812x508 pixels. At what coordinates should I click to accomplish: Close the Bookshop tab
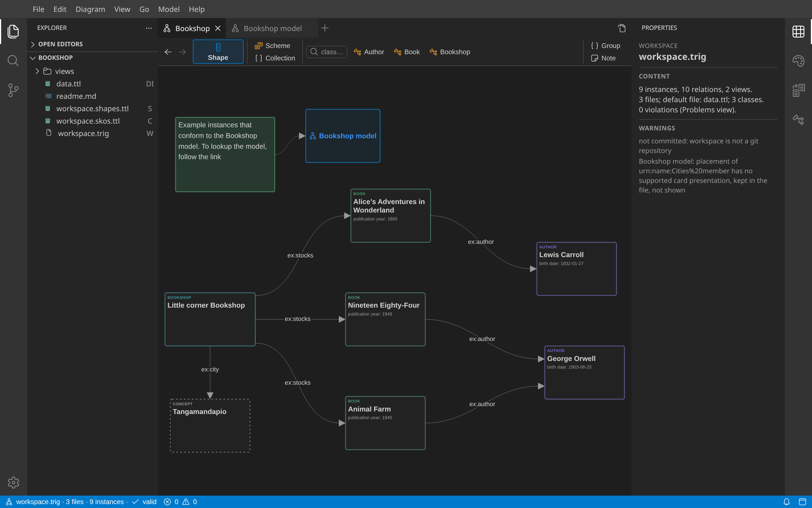click(x=218, y=28)
